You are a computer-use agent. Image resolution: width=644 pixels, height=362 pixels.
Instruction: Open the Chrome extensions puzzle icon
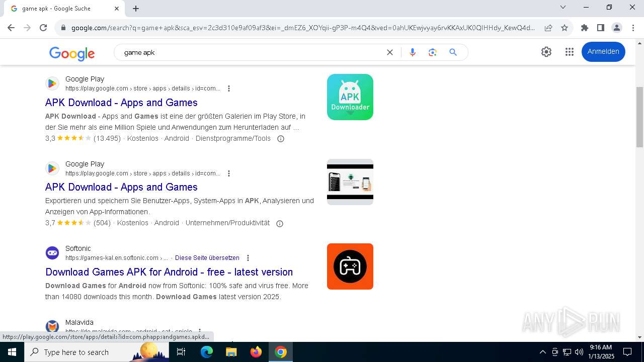(584, 28)
